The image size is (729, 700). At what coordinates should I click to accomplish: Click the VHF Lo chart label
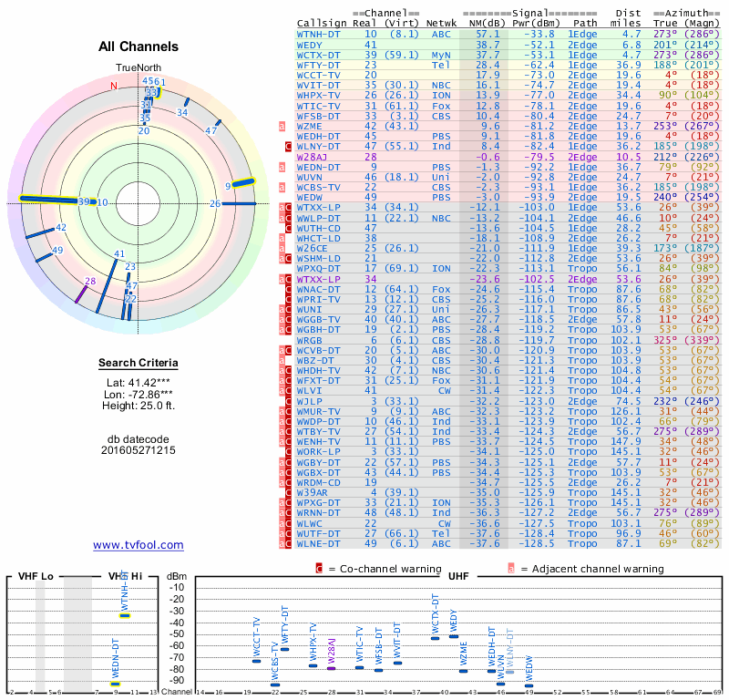pos(36,576)
